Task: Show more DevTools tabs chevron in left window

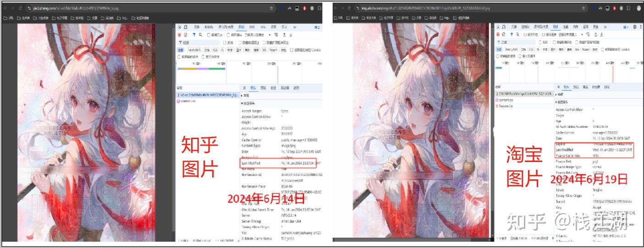Action: coord(295,27)
